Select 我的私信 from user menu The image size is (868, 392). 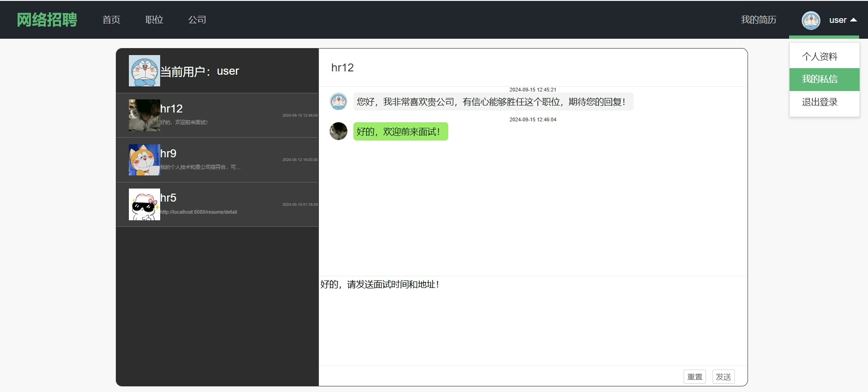pyautogui.click(x=824, y=79)
